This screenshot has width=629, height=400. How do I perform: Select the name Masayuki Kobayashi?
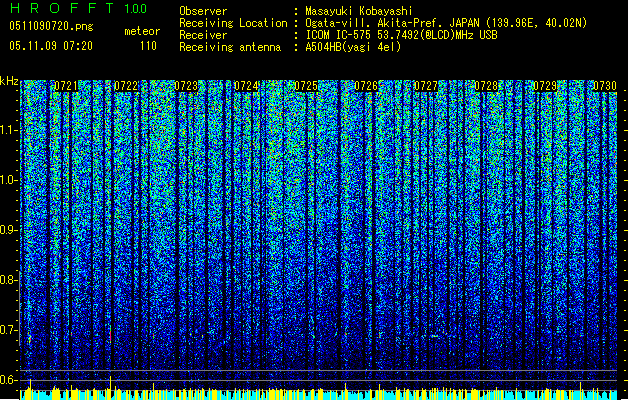tap(359, 11)
